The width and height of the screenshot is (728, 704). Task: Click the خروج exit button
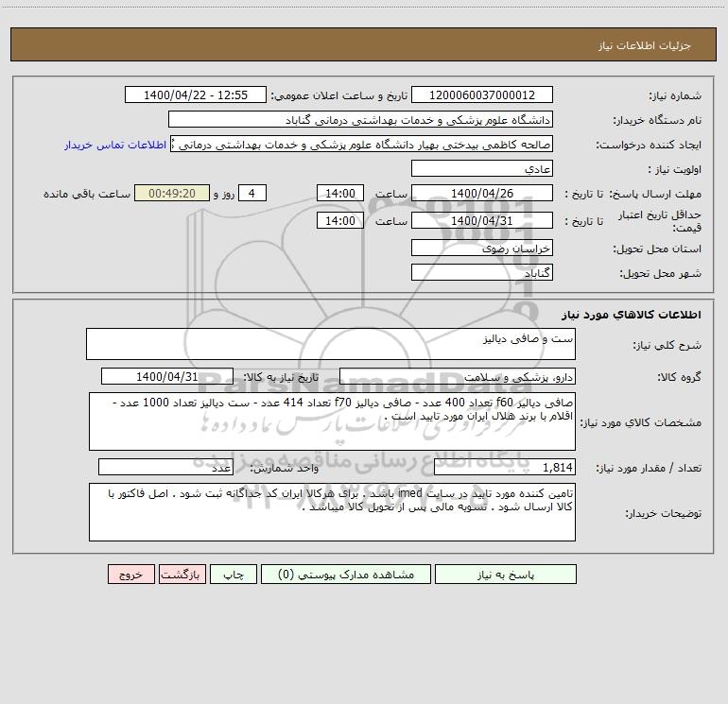click(x=130, y=575)
